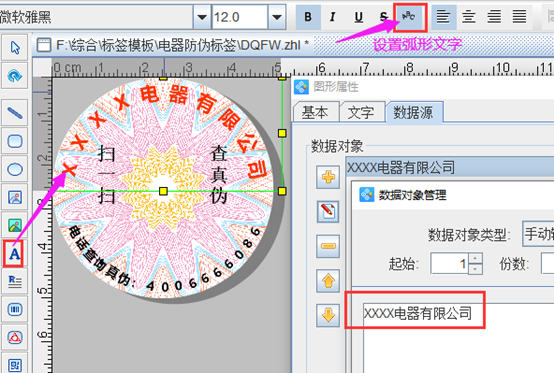
Task: Select the arrow pointer tool
Action: 14,48
